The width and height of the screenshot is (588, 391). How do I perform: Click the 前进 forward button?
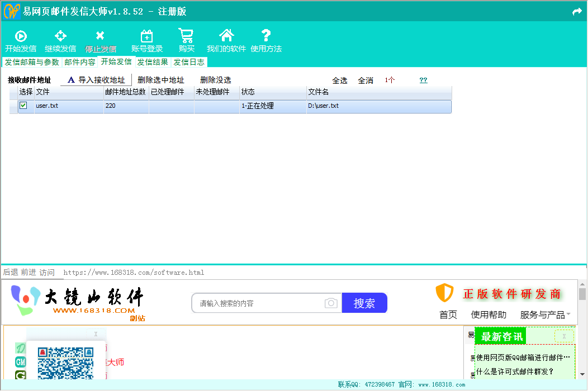[29, 272]
